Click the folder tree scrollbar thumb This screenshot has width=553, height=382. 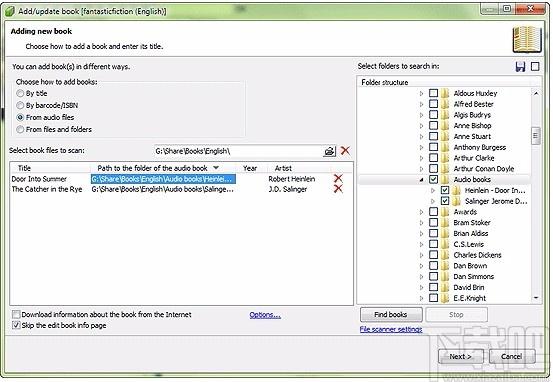tap(536, 135)
